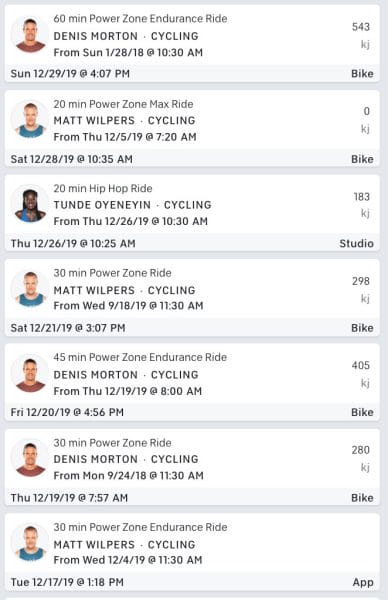Select the 405 kj output value
Screen dimensions: 388x600
361,365
